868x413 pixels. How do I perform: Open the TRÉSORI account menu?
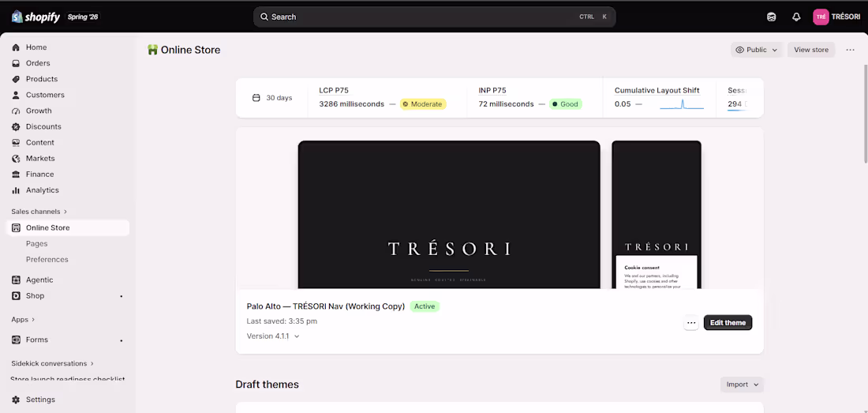point(836,17)
